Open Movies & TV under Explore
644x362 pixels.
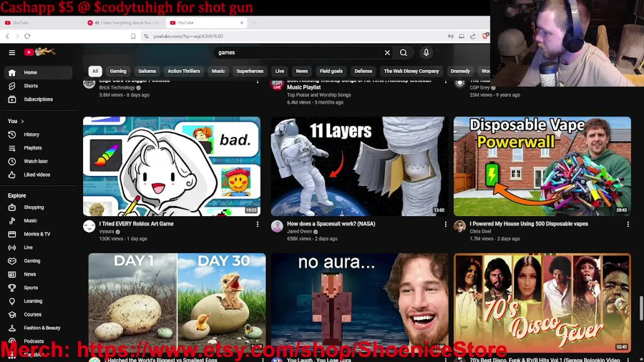click(x=38, y=234)
